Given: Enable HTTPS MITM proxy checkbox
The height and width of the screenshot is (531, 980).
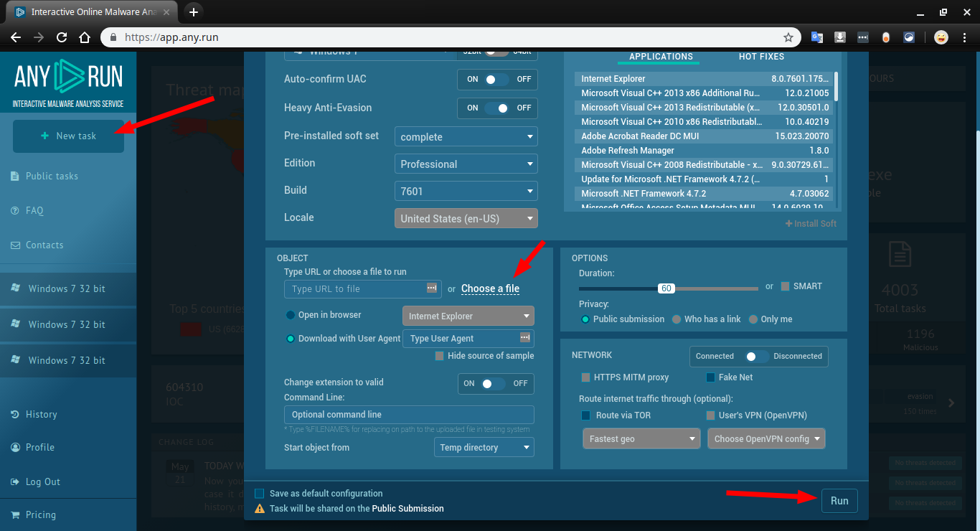Looking at the screenshot, I should point(586,377).
